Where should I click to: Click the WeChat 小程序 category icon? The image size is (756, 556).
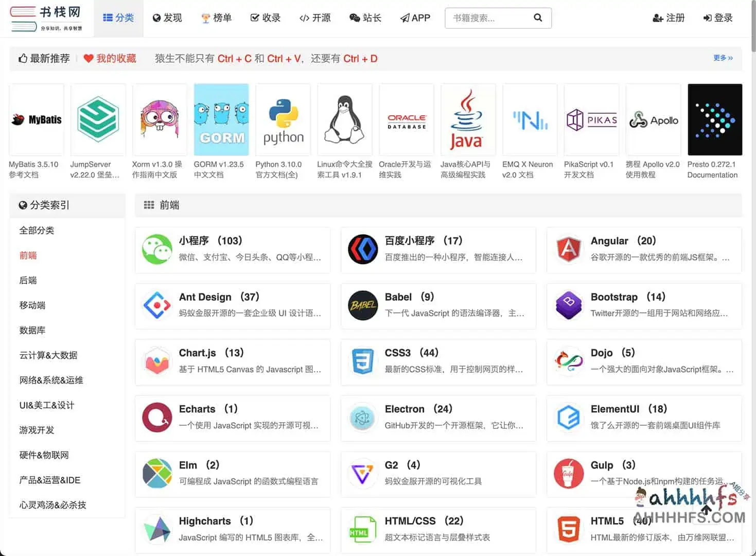[157, 250]
